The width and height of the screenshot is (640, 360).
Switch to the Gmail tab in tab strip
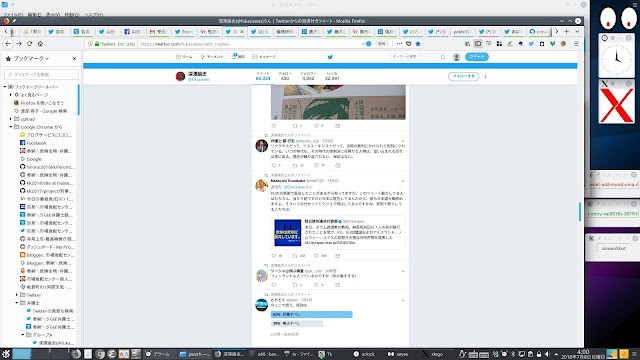(x=158, y=31)
